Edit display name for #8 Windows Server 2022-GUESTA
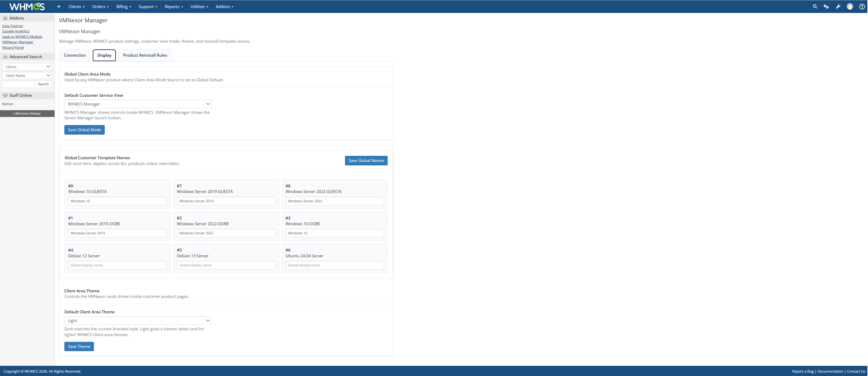Screen dimensions: 868x376 335,201
